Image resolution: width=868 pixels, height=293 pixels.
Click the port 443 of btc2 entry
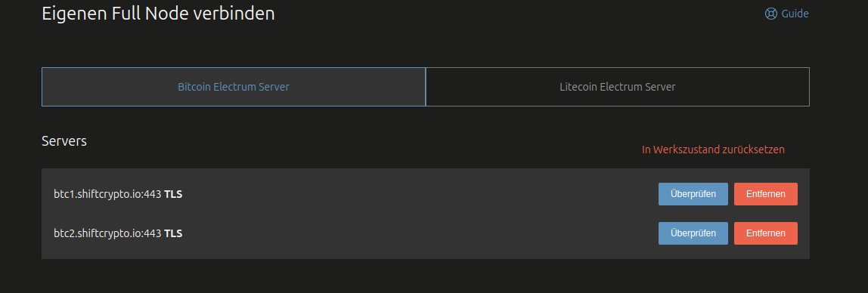point(152,233)
